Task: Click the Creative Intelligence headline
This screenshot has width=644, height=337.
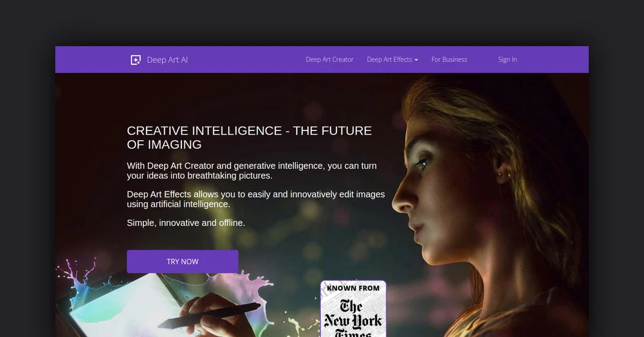Action: [250, 137]
